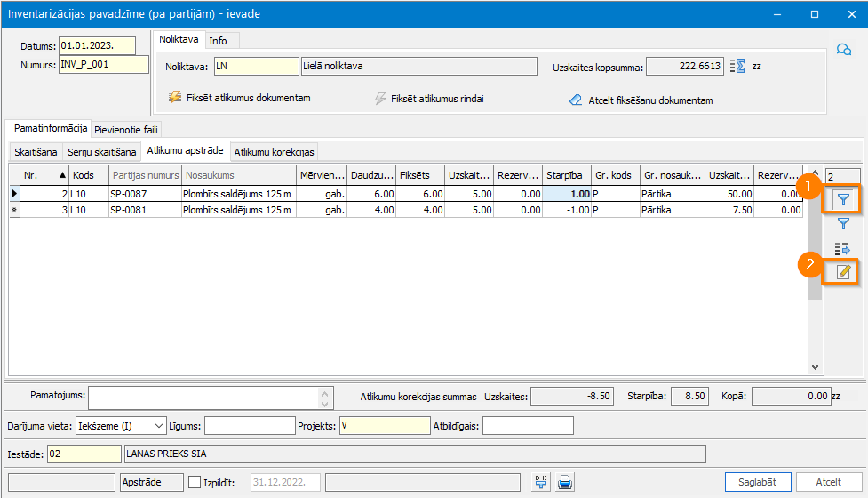Click Fiksēt atlikumus dokumentam

click(x=240, y=98)
